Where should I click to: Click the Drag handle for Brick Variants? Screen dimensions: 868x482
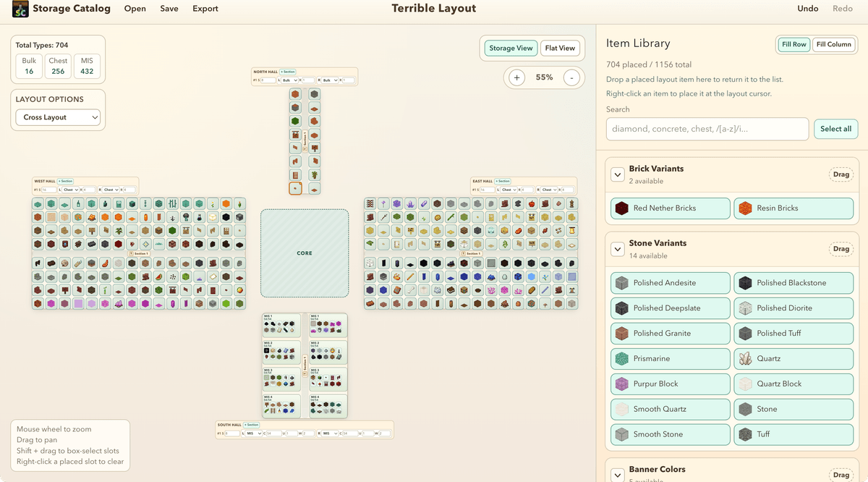(x=841, y=174)
